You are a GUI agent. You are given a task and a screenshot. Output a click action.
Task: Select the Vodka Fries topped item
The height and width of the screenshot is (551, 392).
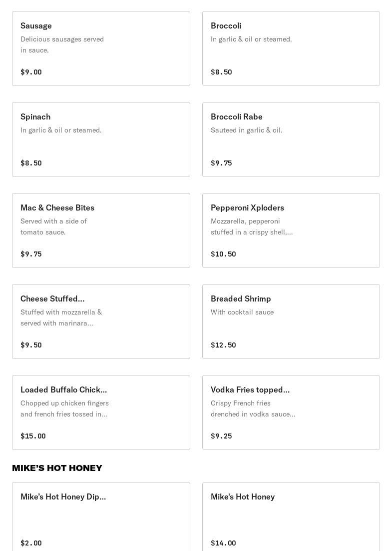click(x=291, y=412)
